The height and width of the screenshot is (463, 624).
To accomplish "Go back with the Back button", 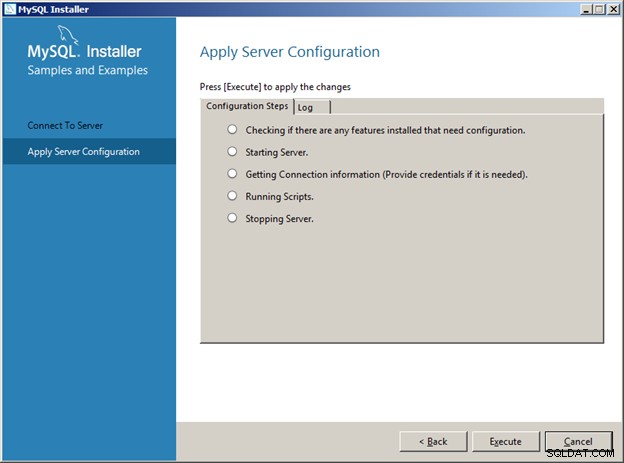I will pos(433,442).
